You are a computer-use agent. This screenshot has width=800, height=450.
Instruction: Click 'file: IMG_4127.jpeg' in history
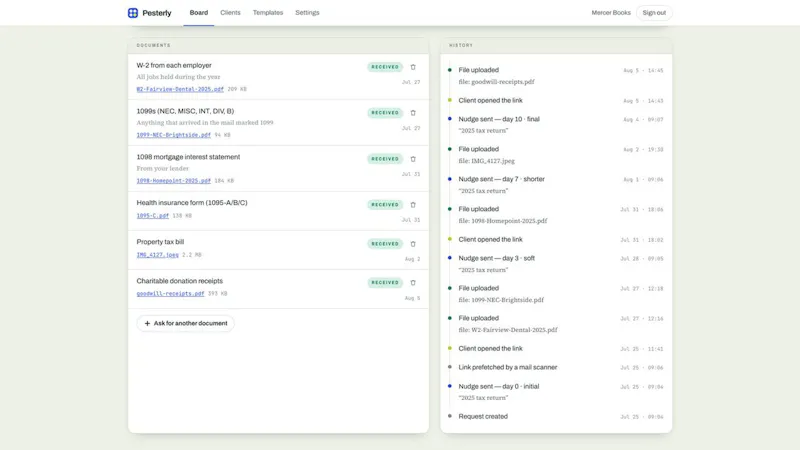click(486, 161)
